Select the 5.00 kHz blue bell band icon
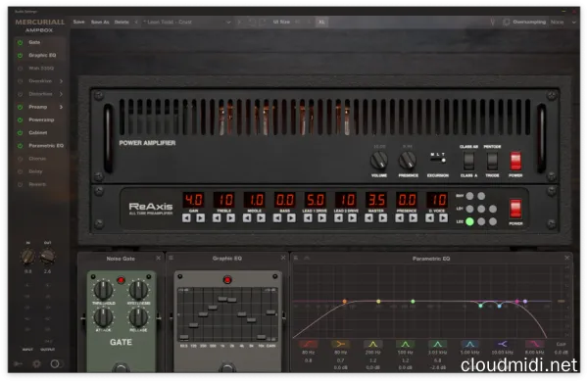588x382 pixels. (x=469, y=344)
